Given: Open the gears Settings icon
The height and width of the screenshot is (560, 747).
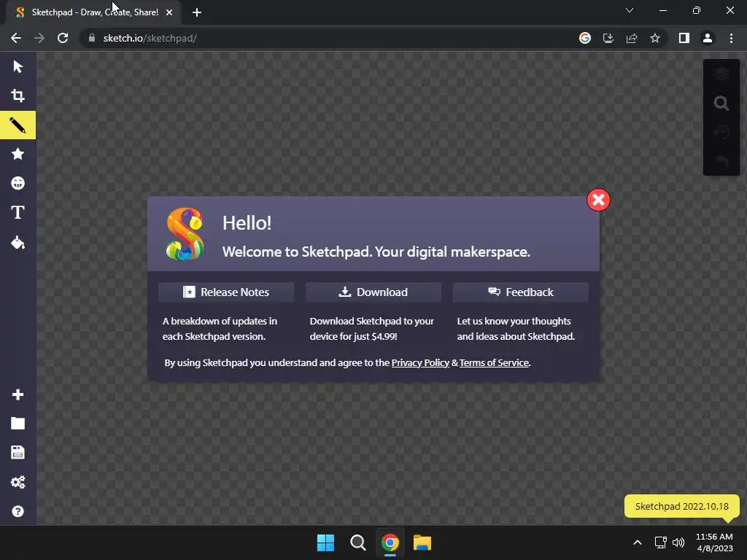Looking at the screenshot, I should point(18,482).
